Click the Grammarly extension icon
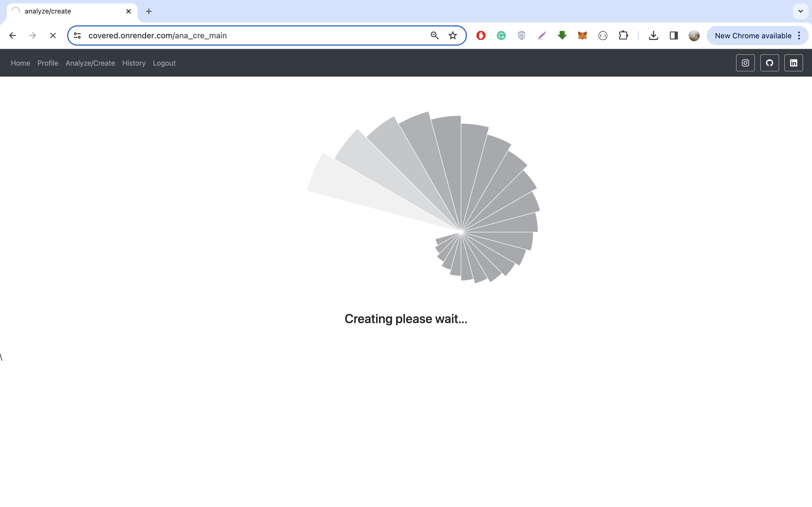The width and height of the screenshot is (812, 507). pyautogui.click(x=501, y=35)
